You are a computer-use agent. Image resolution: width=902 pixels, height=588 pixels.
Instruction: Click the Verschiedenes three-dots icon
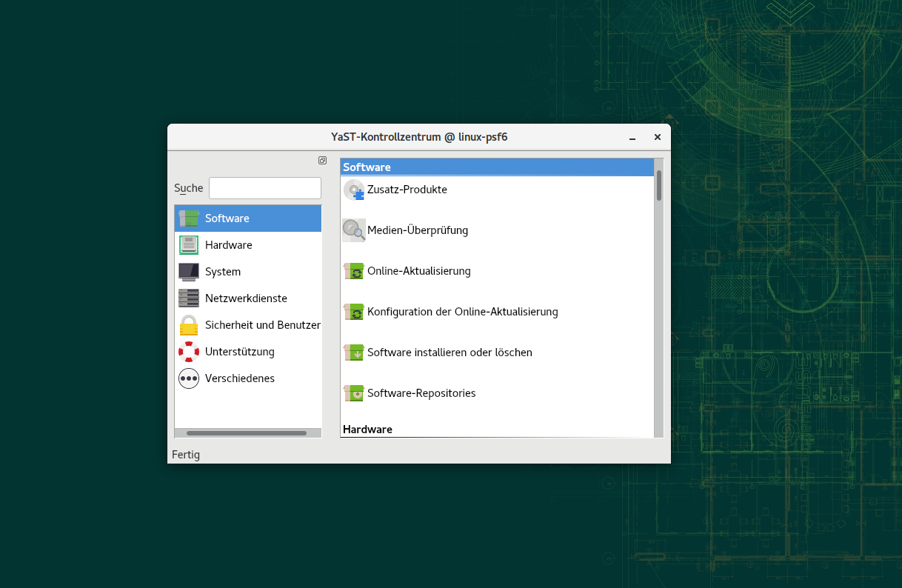(x=189, y=378)
